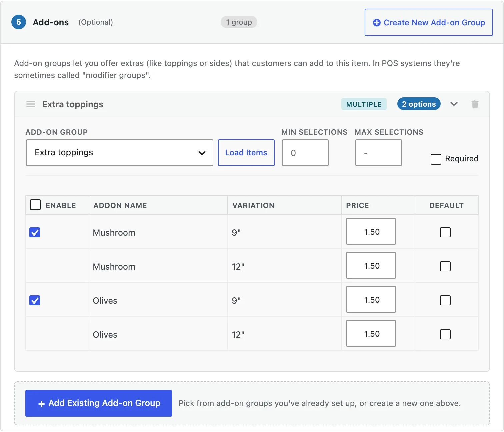The height and width of the screenshot is (432, 504).
Task: Focus the Max Selections field
Action: (379, 153)
